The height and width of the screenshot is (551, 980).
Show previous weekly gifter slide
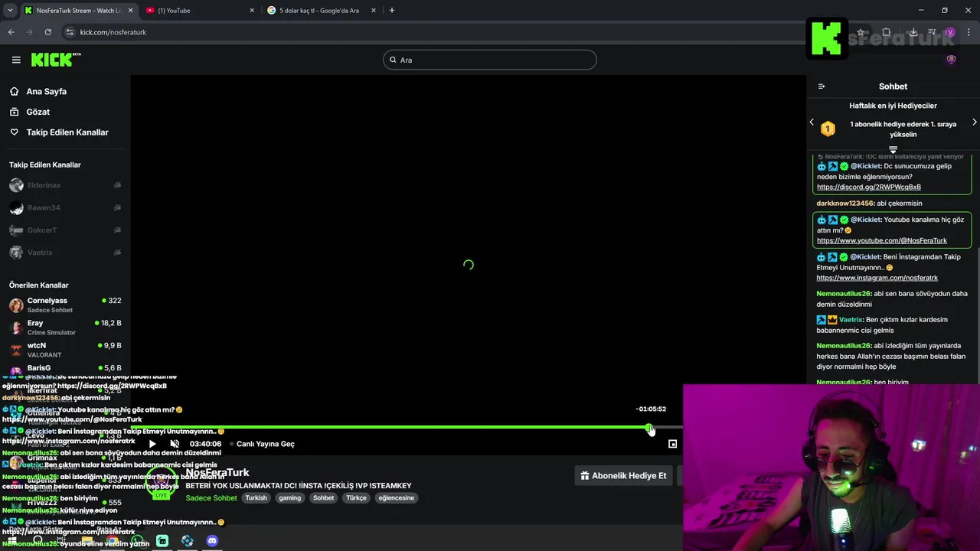pos(812,122)
